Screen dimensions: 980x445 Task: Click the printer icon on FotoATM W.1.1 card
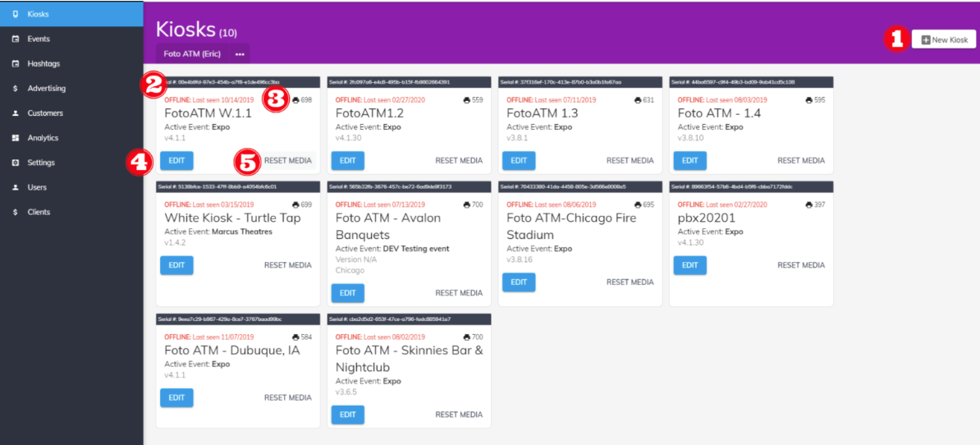295,100
